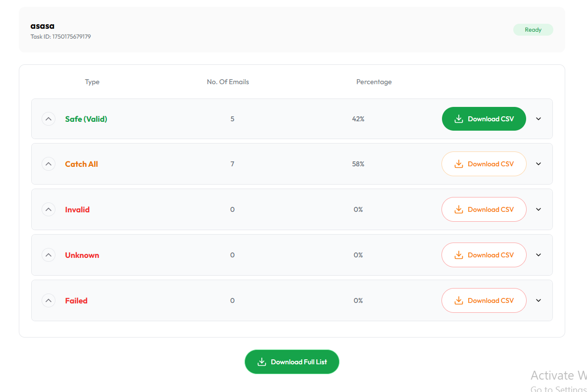Screen dimensions: 587x392
Task: Download CSV for Catch All emails
Action: [x=484, y=164]
